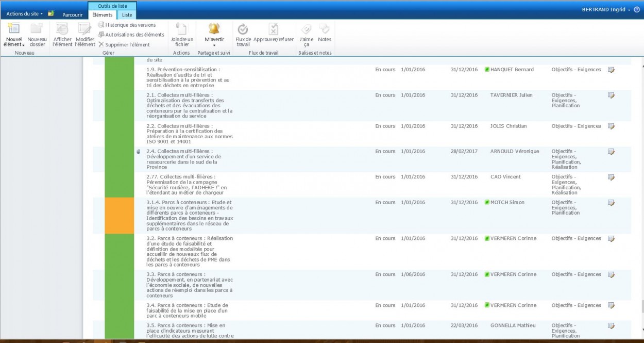Click the edit icon for row 3.1.4 (MOTCH Simon)
Image resolution: width=644 pixels, height=343 pixels.
click(x=611, y=203)
